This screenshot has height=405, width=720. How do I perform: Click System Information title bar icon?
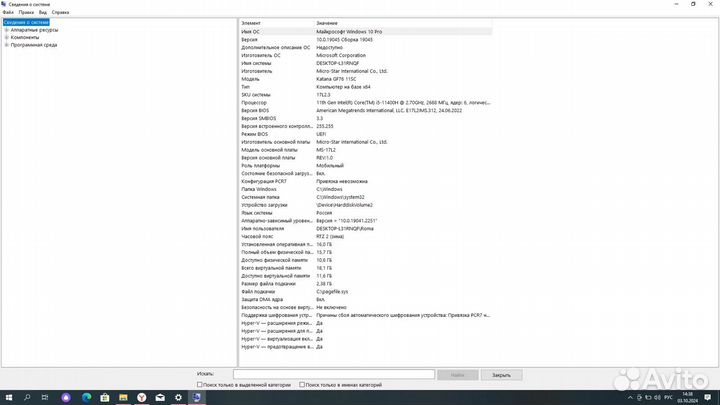click(x=4, y=4)
